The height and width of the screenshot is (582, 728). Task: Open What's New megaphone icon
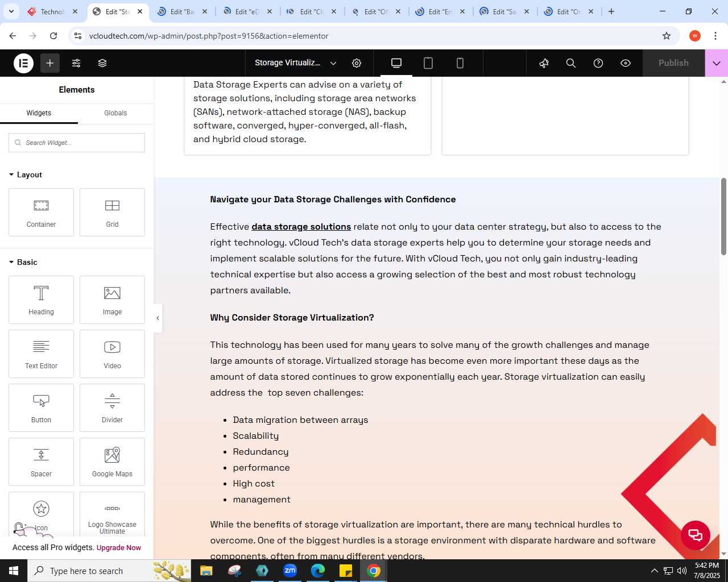tap(544, 63)
